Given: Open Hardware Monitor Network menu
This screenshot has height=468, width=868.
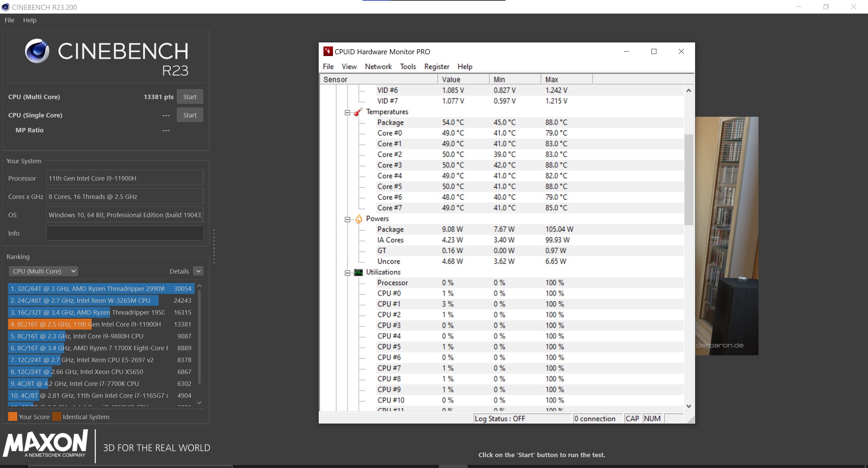Looking at the screenshot, I should (378, 67).
